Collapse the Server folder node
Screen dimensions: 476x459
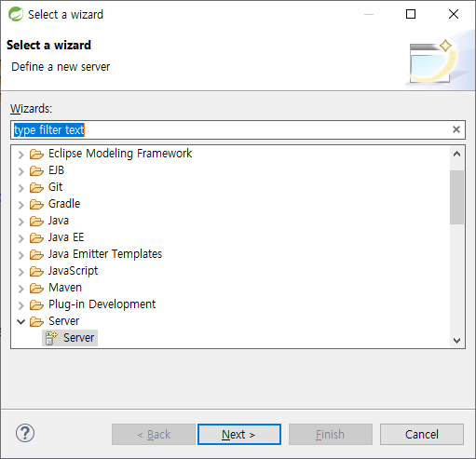point(20,322)
